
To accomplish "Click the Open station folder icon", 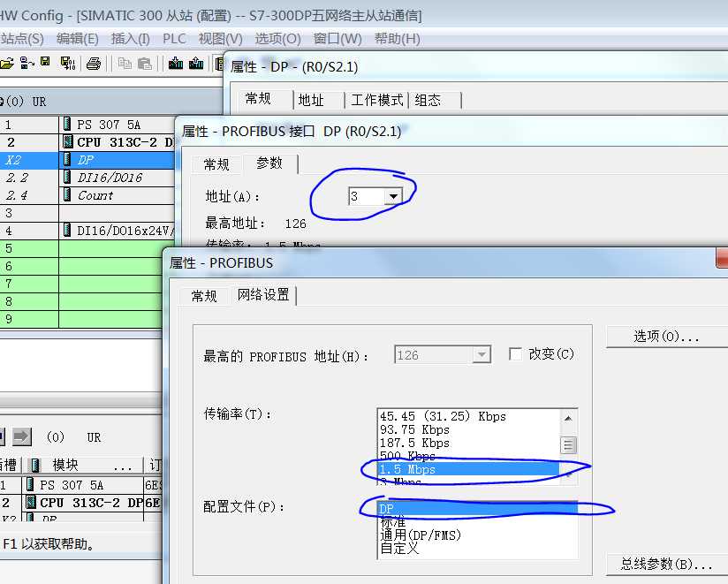I will (6, 63).
